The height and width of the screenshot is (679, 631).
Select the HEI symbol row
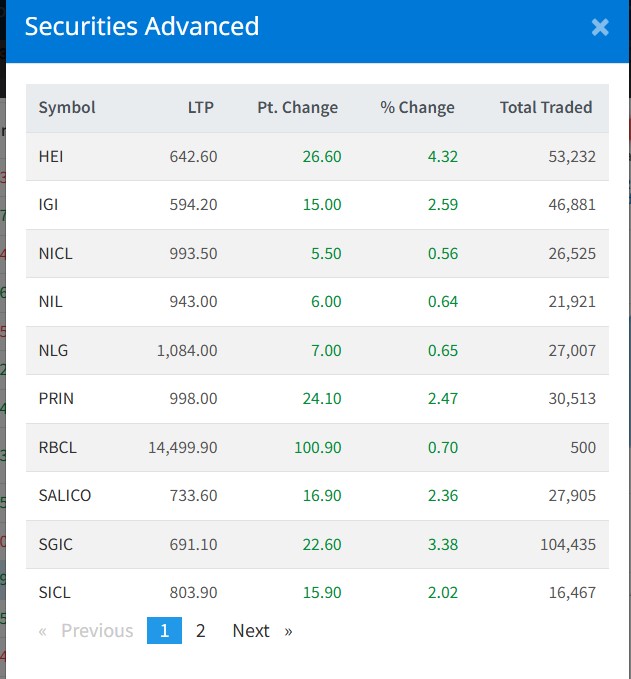click(x=51, y=156)
